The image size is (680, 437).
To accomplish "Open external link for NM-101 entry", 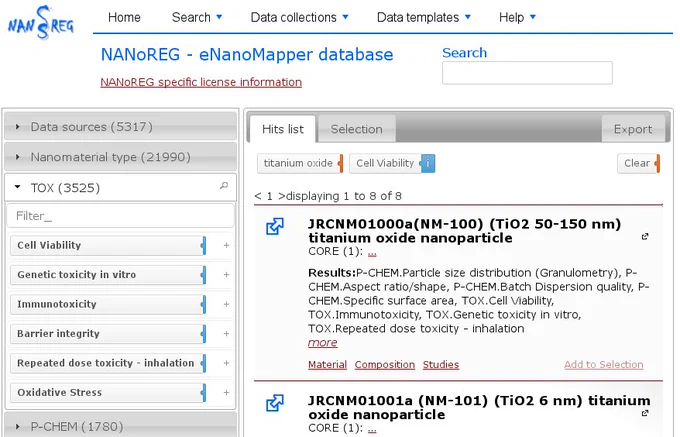I will (645, 413).
